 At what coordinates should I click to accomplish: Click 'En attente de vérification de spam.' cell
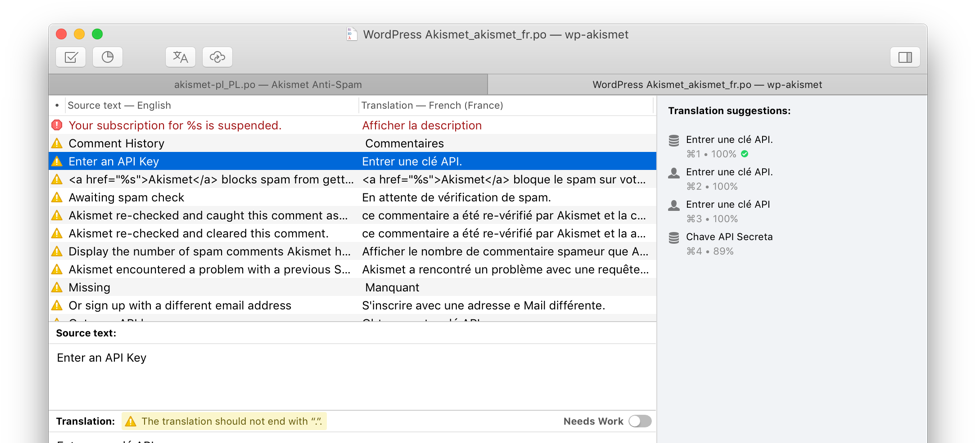click(x=456, y=197)
